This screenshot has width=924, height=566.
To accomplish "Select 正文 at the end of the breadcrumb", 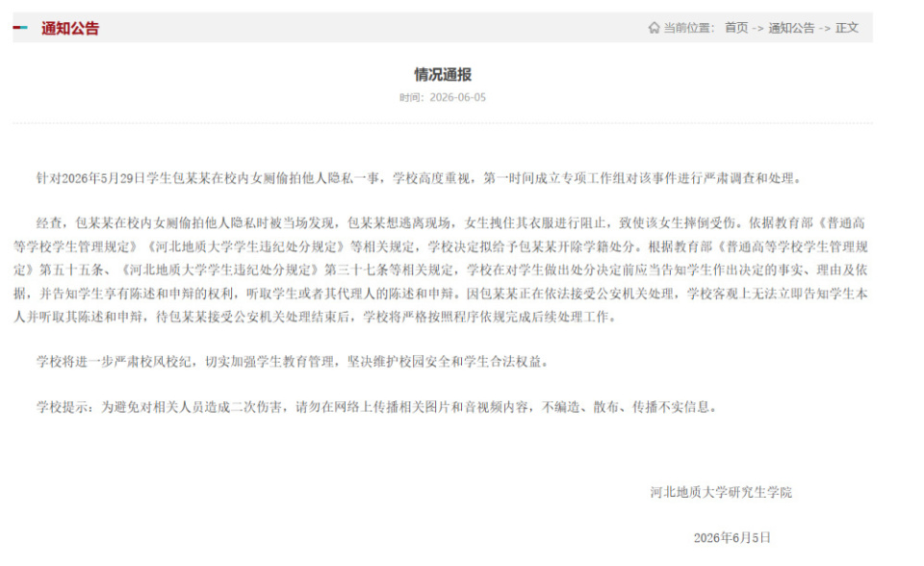I will pyautogui.click(x=847, y=27).
